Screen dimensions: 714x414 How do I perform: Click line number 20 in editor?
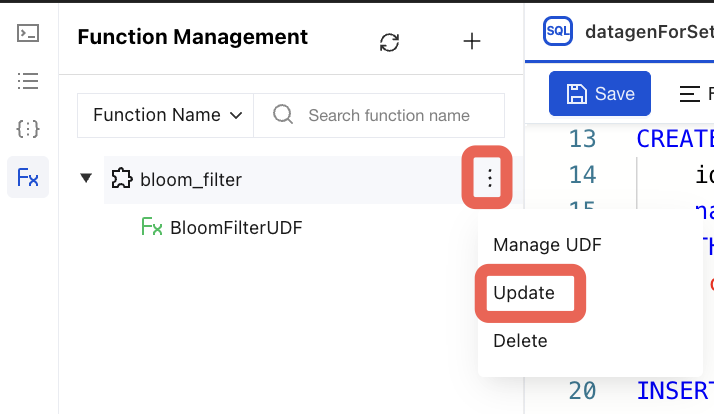point(582,391)
